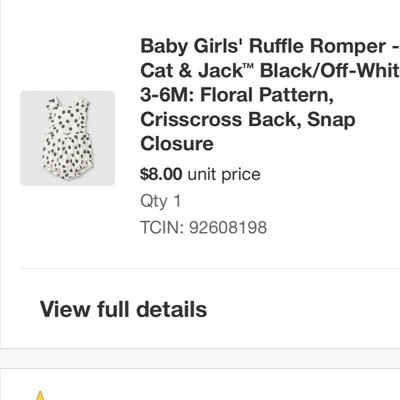This screenshot has height=400, width=400.
Task: Click the Qty 1 quantity text
Action: [161, 201]
